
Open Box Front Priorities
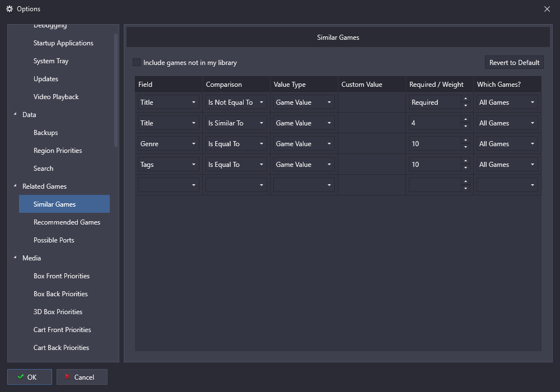point(62,276)
